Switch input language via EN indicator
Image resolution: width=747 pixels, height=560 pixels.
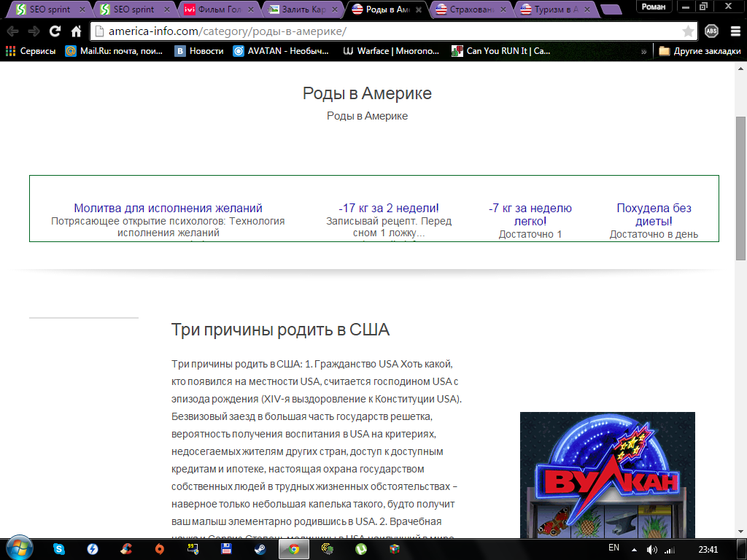(614, 548)
